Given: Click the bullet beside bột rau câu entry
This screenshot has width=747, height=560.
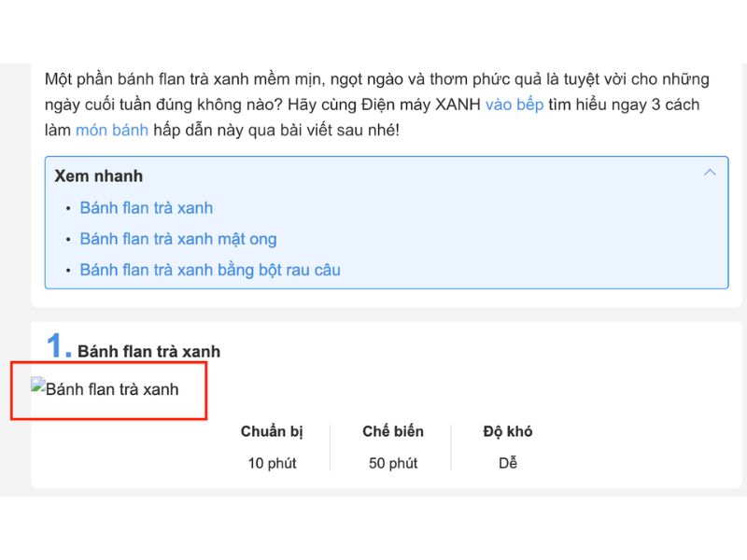Looking at the screenshot, I should [x=67, y=271].
